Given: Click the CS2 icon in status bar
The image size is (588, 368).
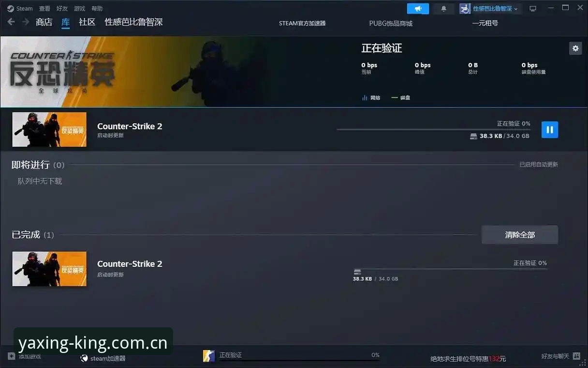Looking at the screenshot, I should [208, 356].
